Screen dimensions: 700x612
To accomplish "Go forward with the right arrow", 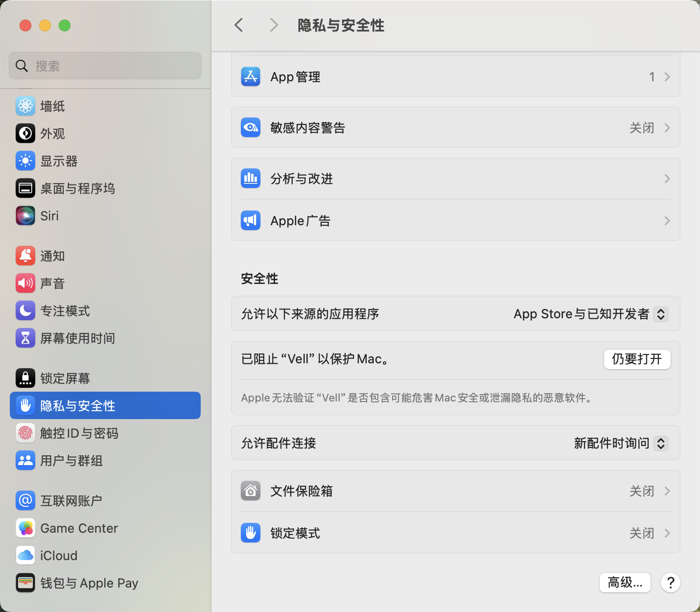I will (x=274, y=25).
